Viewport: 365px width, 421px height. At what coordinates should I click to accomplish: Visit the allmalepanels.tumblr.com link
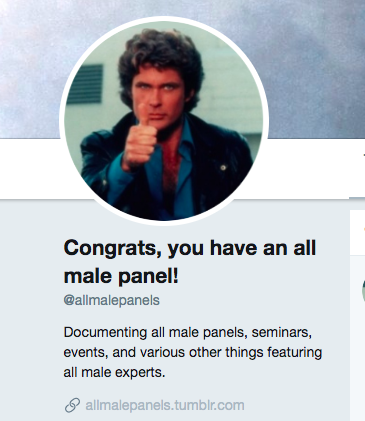pos(165,405)
